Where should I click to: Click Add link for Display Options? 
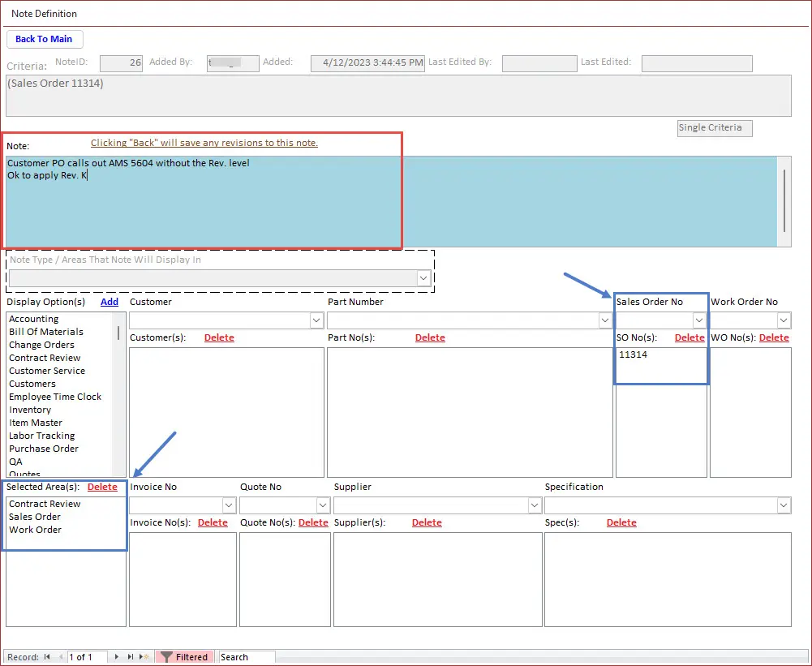[x=110, y=302]
